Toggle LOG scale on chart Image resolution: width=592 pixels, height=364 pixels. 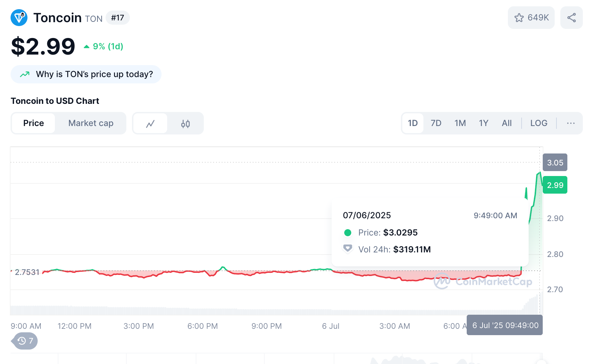(539, 123)
